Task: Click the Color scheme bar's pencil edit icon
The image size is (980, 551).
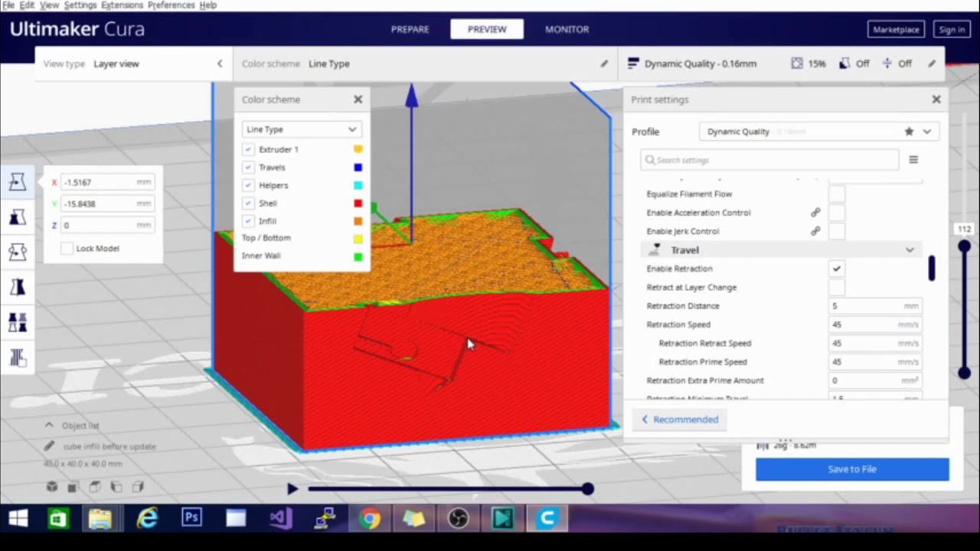Action: point(604,64)
